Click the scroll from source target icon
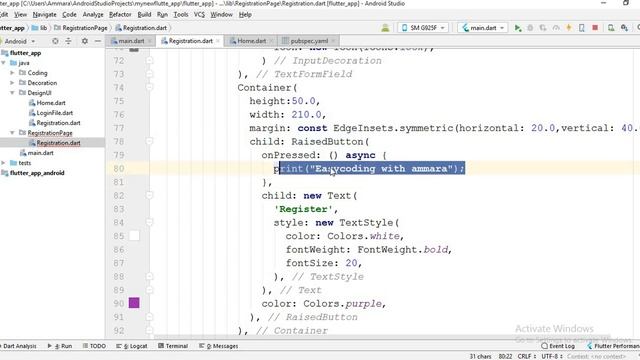Viewport: 640px width, 360px height. point(55,41)
